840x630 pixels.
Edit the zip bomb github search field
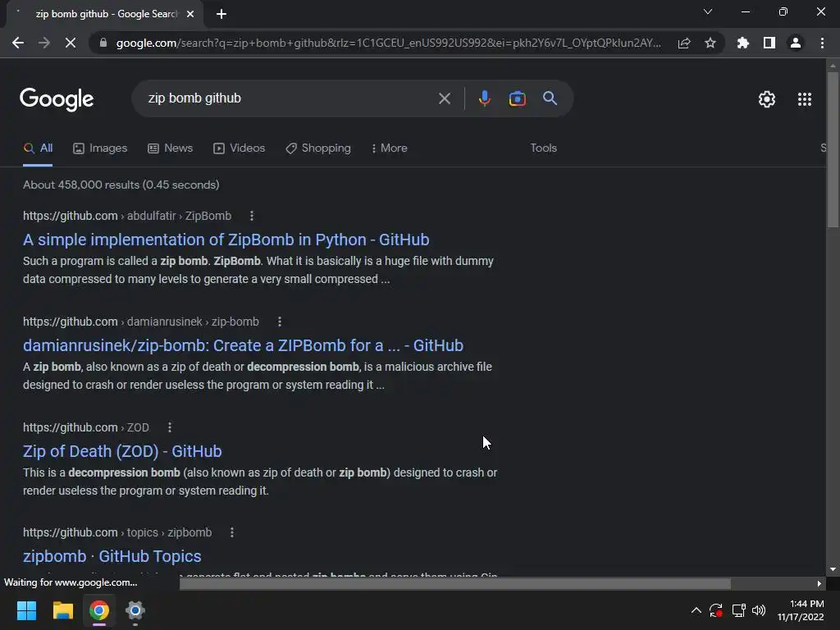290,98
